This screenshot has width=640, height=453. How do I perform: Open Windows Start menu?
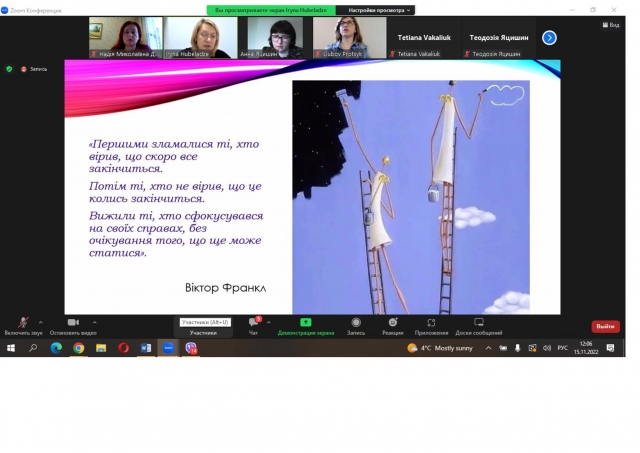click(11, 348)
